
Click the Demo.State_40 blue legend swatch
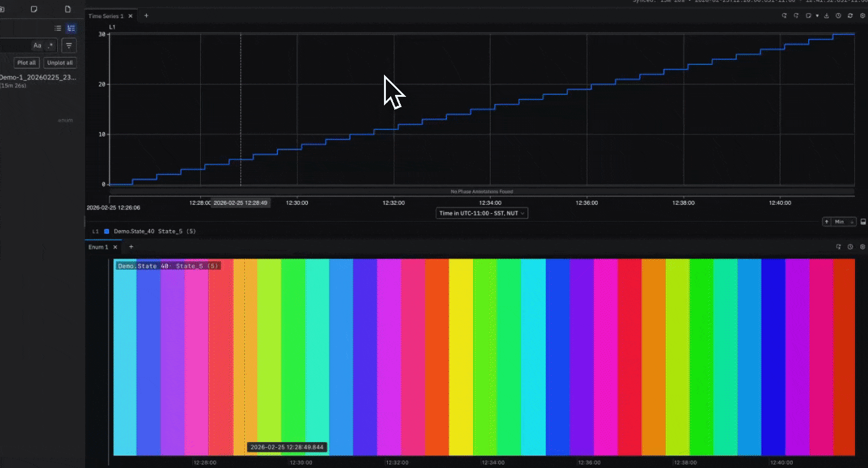[x=107, y=231]
